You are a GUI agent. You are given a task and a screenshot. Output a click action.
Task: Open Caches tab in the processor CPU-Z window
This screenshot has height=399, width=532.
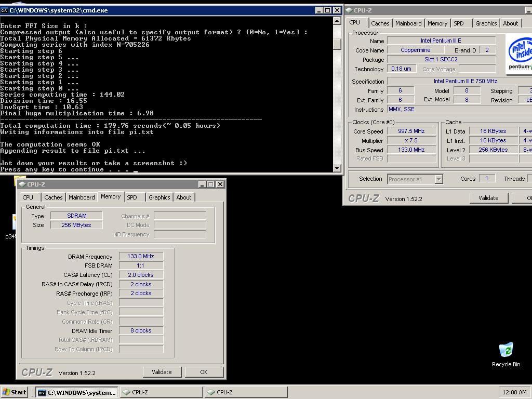point(380,23)
